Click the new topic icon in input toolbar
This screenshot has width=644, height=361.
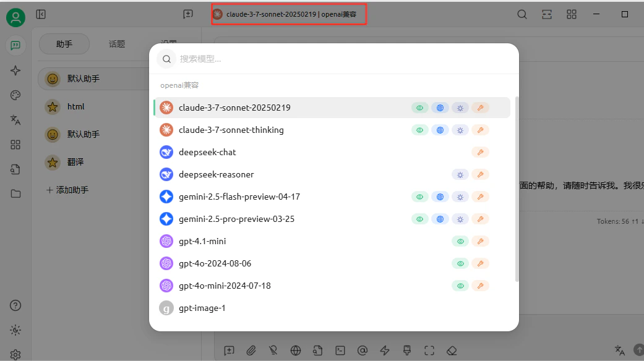coord(229,350)
